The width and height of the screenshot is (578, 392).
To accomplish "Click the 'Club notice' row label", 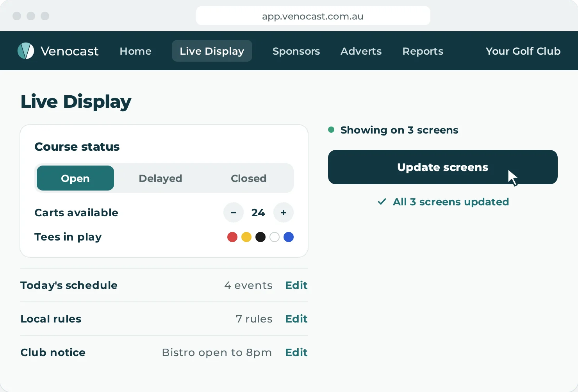I will (53, 352).
